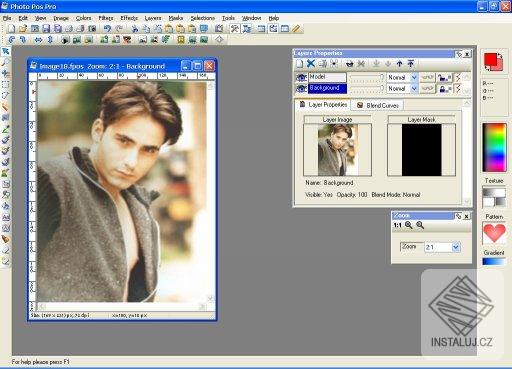Click the Save floppy disk icon

point(46,29)
